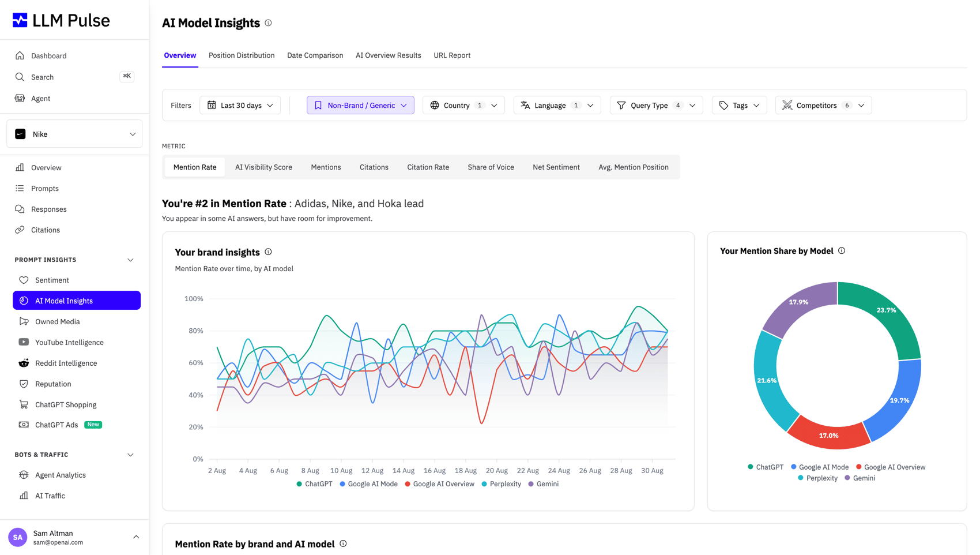Viewport: 980px width, 555px height.
Task: Select the Citation Rate metric
Action: click(x=428, y=167)
